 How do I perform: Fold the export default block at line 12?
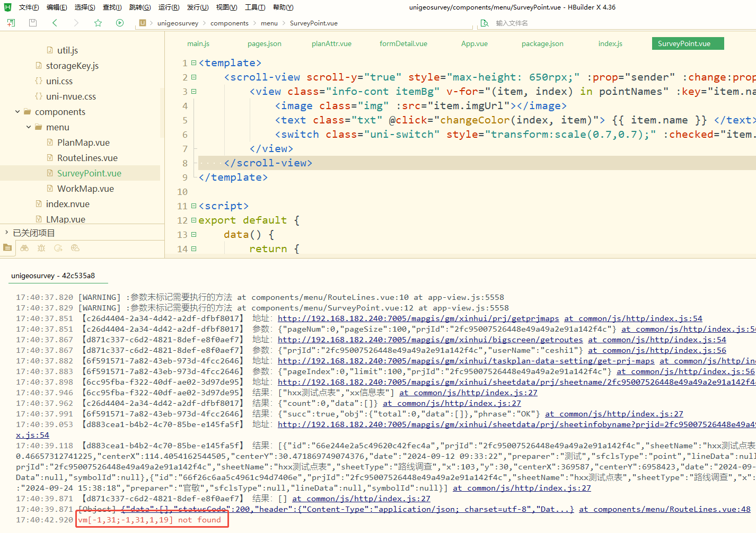(x=194, y=220)
